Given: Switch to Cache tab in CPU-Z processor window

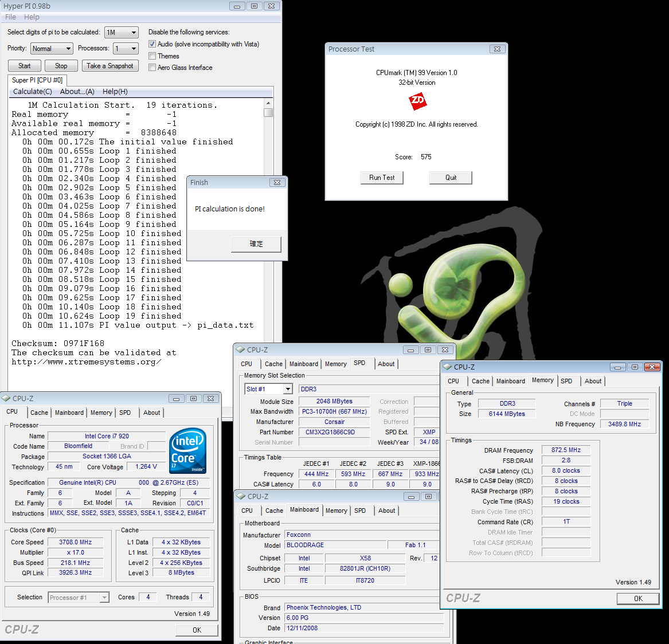Looking at the screenshot, I should coord(39,413).
